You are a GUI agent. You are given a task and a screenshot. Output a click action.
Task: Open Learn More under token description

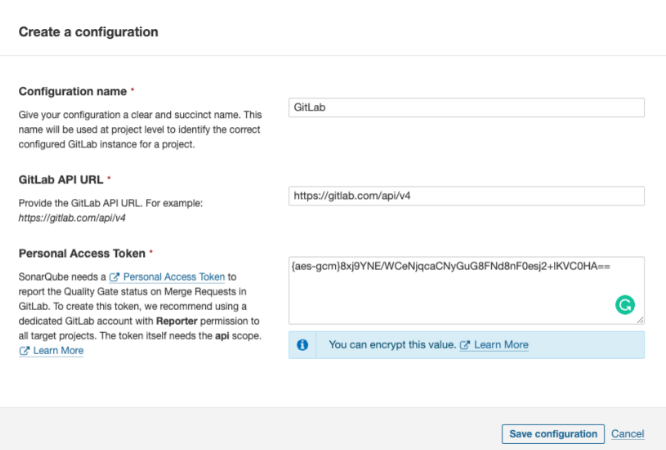pyautogui.click(x=58, y=351)
